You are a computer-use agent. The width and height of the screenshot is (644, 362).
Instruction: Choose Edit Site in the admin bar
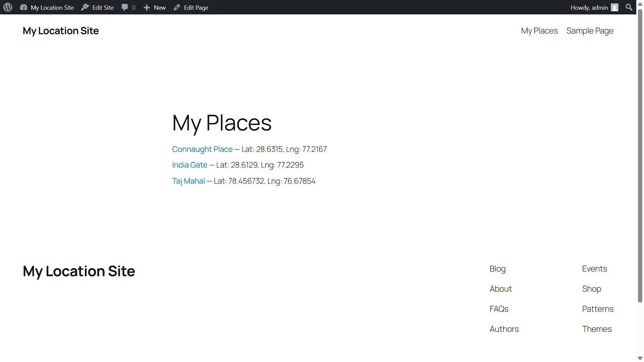click(x=103, y=7)
